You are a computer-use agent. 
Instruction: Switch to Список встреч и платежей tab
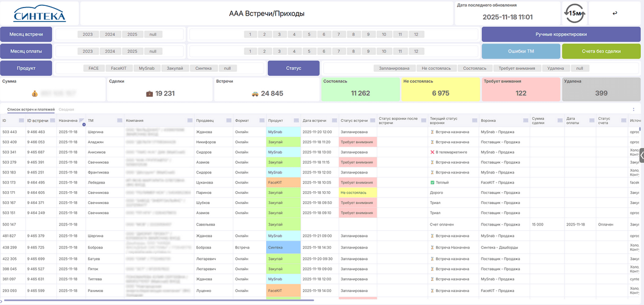[x=31, y=109]
